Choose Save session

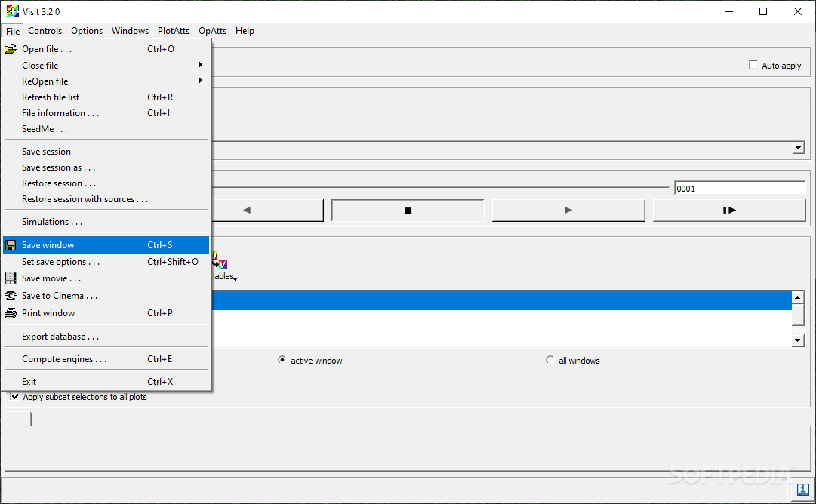[x=106, y=152]
